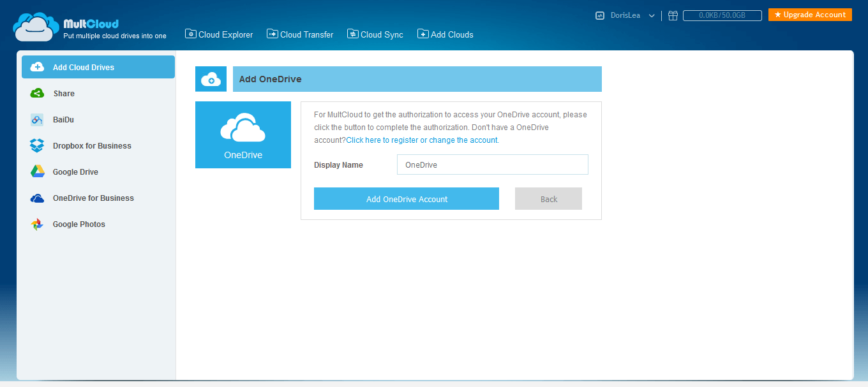Click the MultCloud cloud logo

coord(36,27)
